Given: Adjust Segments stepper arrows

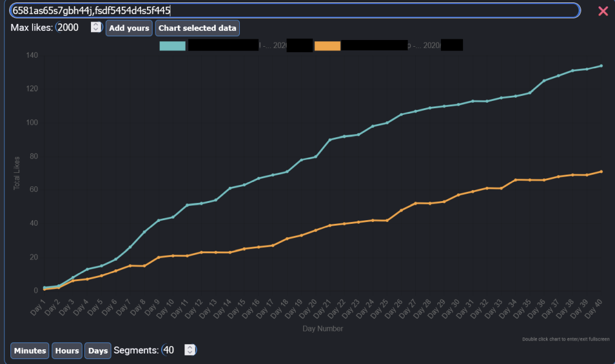Looking at the screenshot, I should pyautogui.click(x=190, y=350).
